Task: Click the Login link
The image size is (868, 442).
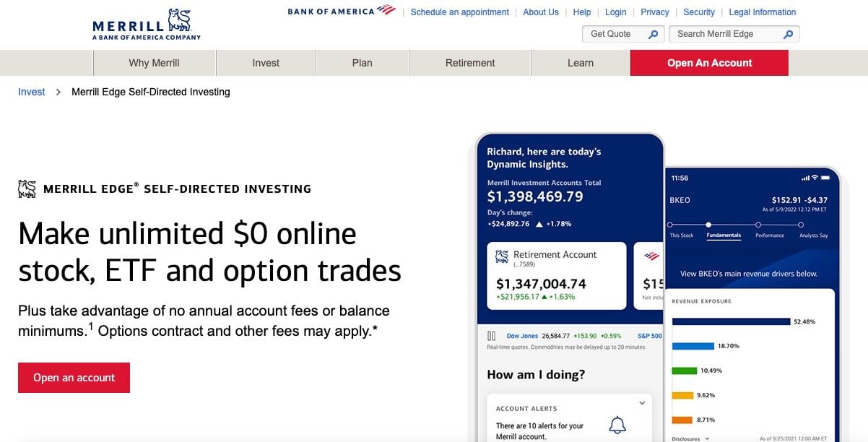Action: click(x=616, y=12)
